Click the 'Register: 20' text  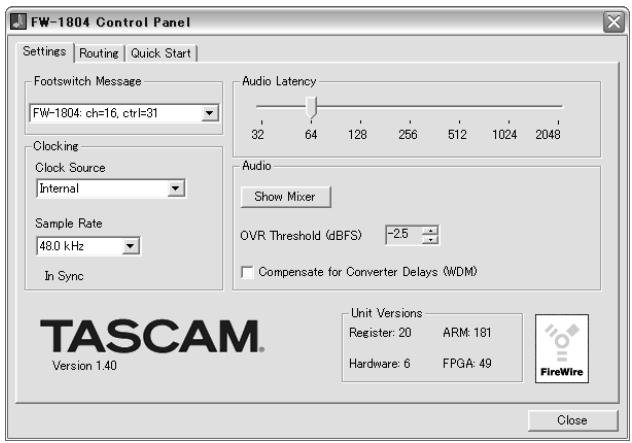click(x=380, y=333)
